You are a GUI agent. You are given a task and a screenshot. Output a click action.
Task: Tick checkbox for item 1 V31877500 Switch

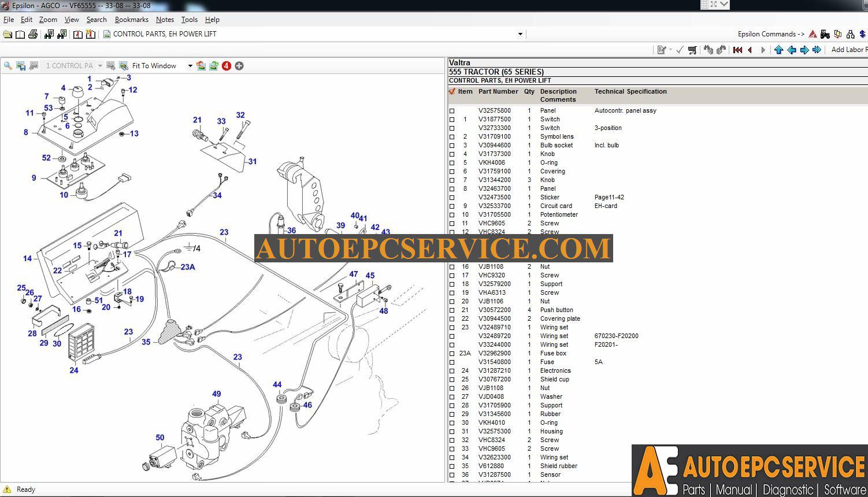pos(452,120)
